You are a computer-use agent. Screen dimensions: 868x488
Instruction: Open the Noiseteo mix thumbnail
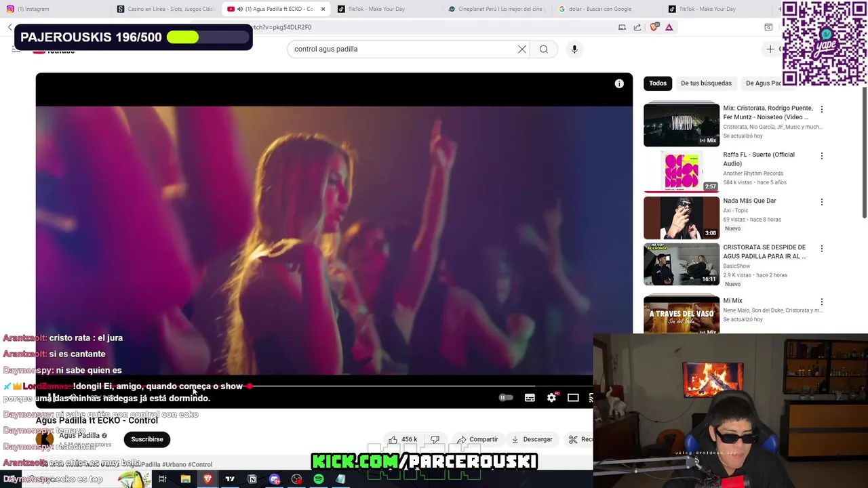682,125
